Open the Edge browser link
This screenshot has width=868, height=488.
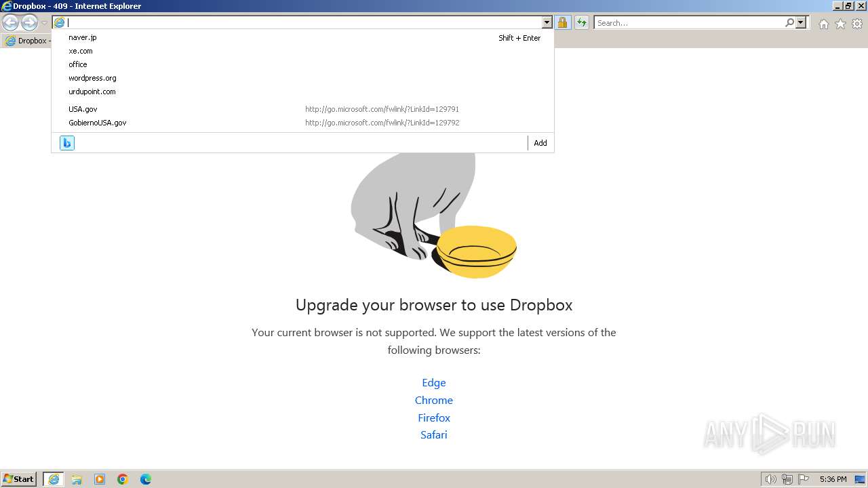click(x=434, y=383)
